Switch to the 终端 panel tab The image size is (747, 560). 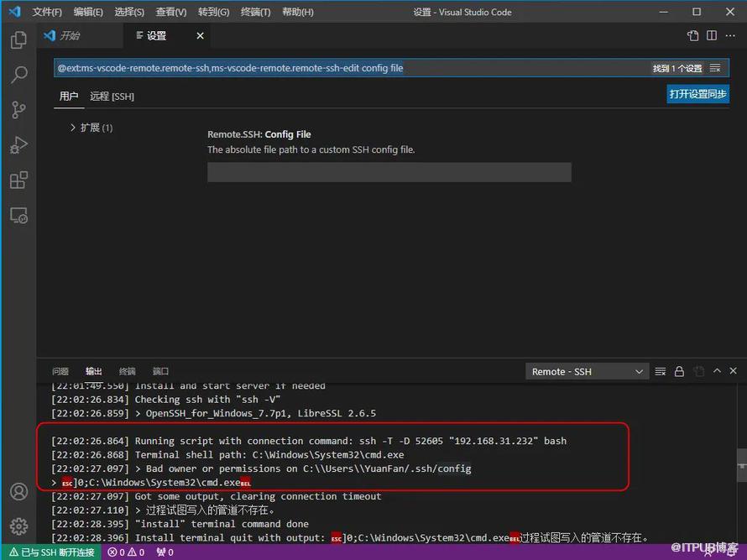(x=127, y=371)
